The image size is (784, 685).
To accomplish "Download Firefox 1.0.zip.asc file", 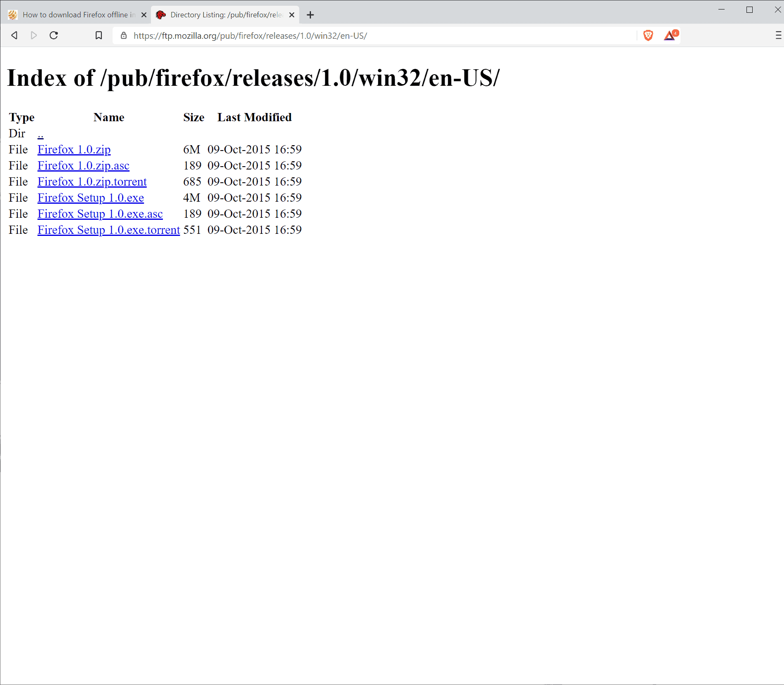I will click(83, 166).
